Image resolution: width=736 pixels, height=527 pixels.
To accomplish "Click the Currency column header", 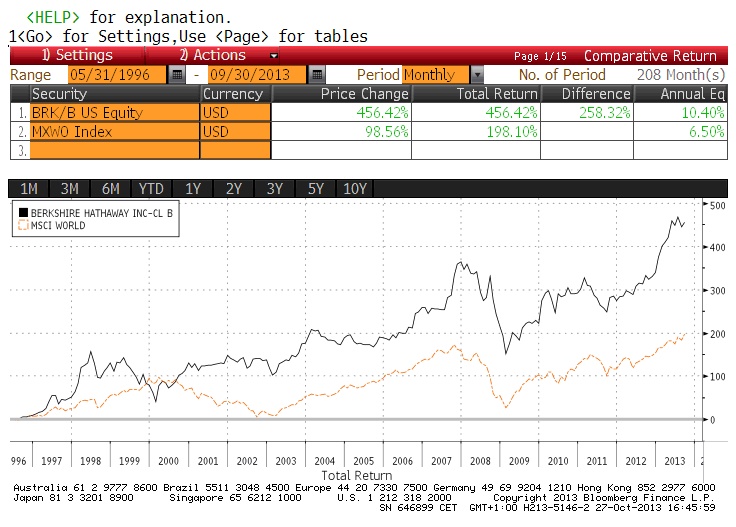I will tap(236, 94).
